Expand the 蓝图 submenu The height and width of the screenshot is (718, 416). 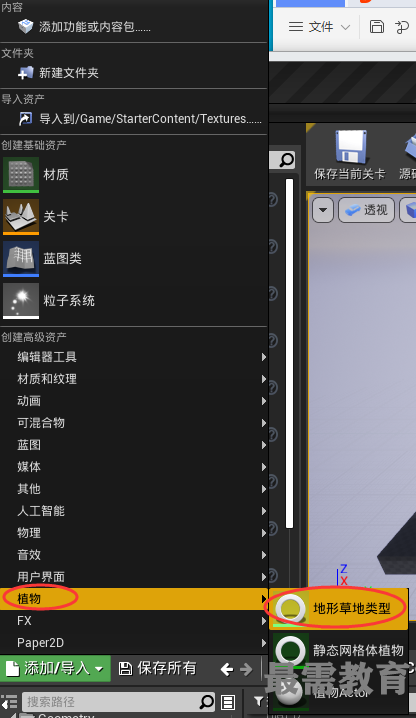pyautogui.click(x=134, y=445)
